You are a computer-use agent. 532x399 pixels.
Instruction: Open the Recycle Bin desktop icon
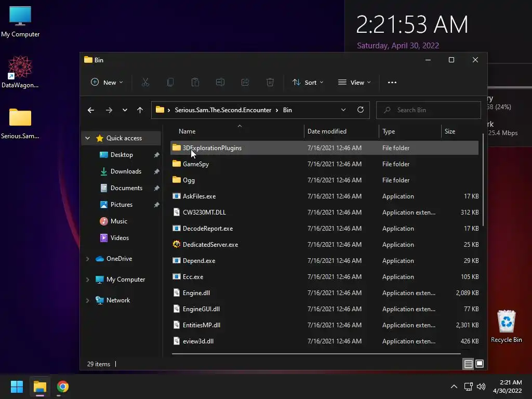click(x=506, y=326)
